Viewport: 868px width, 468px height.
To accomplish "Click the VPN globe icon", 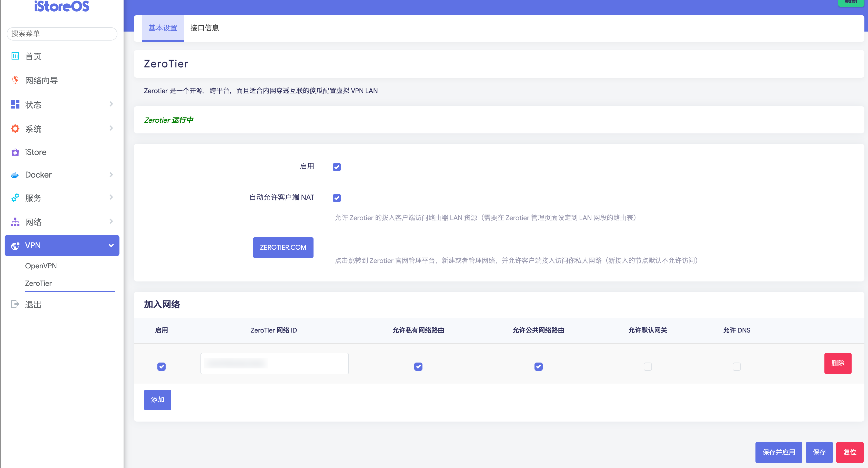I will [15, 246].
